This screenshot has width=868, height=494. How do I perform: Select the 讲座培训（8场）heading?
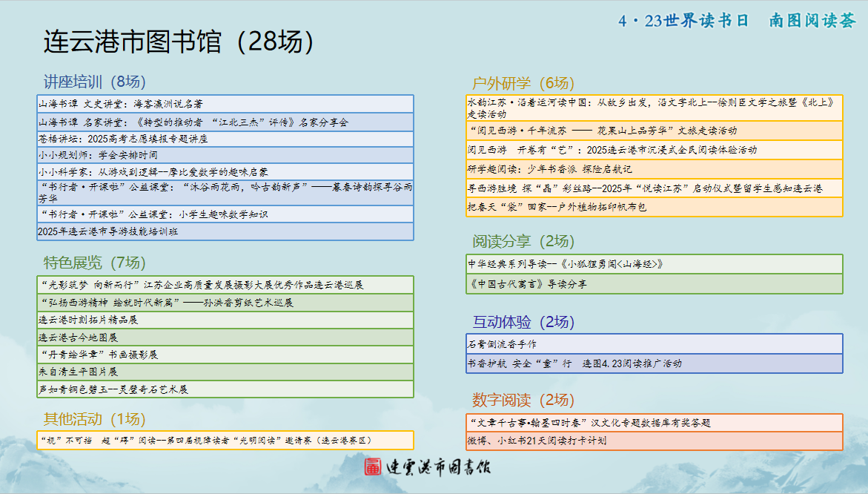94,82
